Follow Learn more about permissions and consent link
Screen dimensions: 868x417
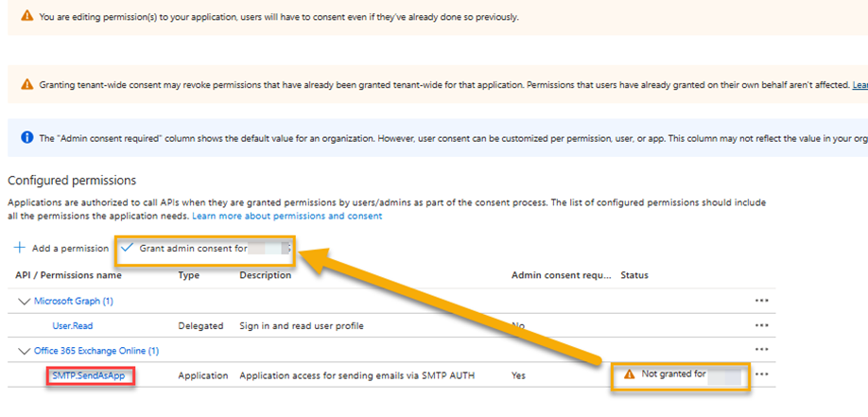[x=286, y=216]
